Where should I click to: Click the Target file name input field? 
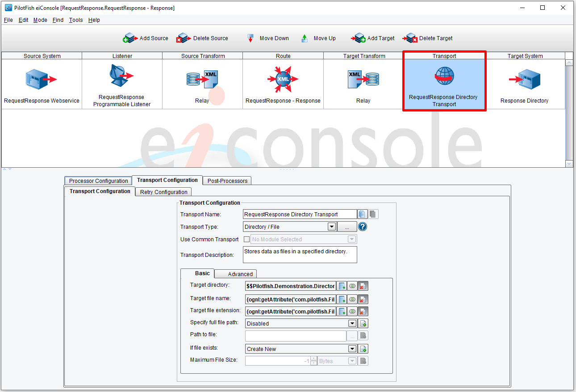coord(291,299)
